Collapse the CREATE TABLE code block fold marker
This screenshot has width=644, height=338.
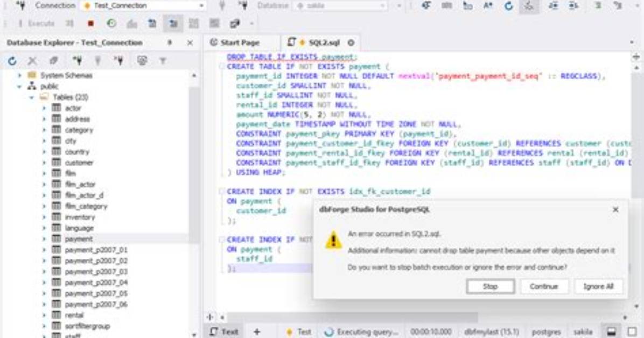point(221,66)
